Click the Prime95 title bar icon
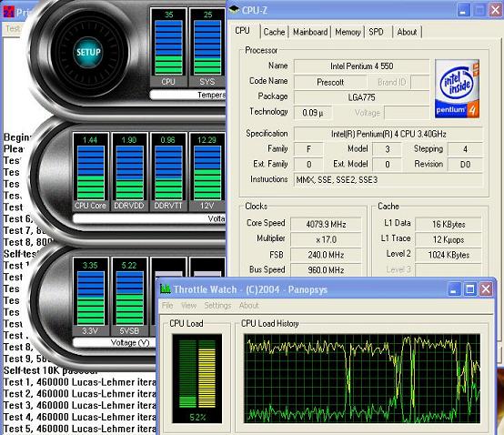Viewport: 504px width, 435px height. [9, 12]
